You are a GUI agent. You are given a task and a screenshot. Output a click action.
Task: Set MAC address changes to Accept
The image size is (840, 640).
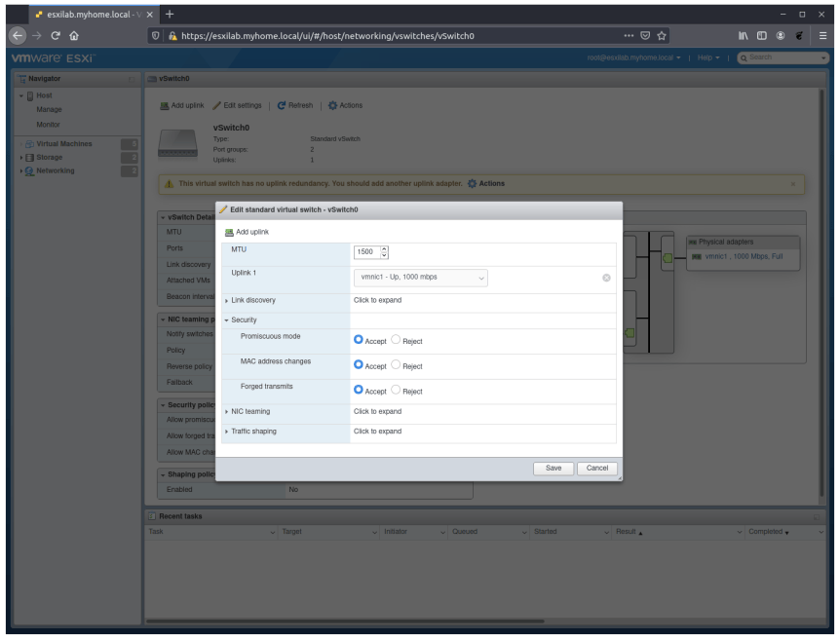359,364
